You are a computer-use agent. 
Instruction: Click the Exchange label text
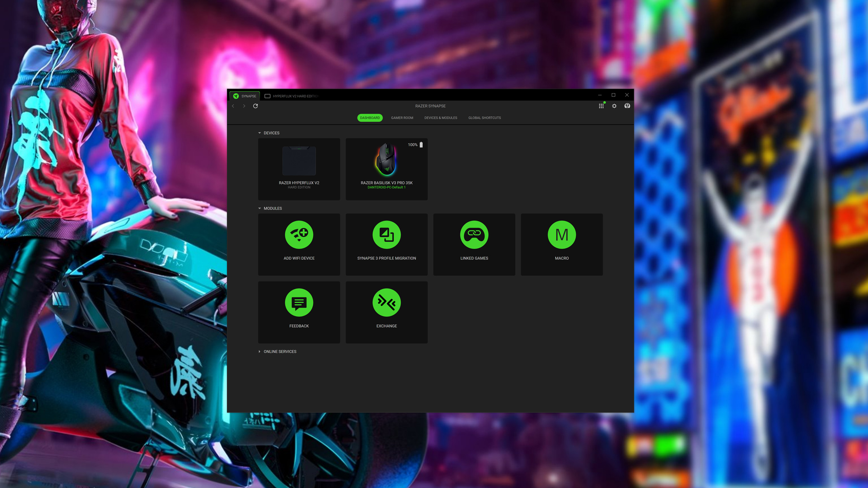[x=387, y=326]
